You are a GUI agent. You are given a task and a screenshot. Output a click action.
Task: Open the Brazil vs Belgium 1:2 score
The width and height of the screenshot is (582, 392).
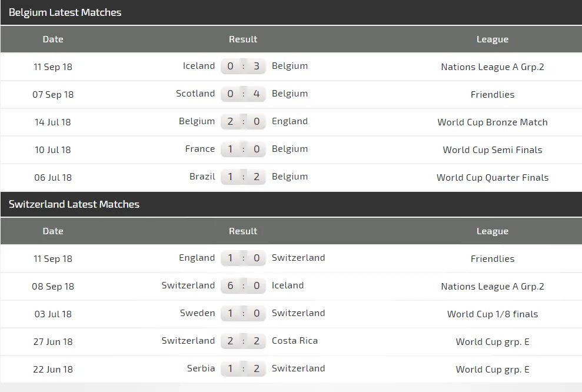tap(243, 177)
